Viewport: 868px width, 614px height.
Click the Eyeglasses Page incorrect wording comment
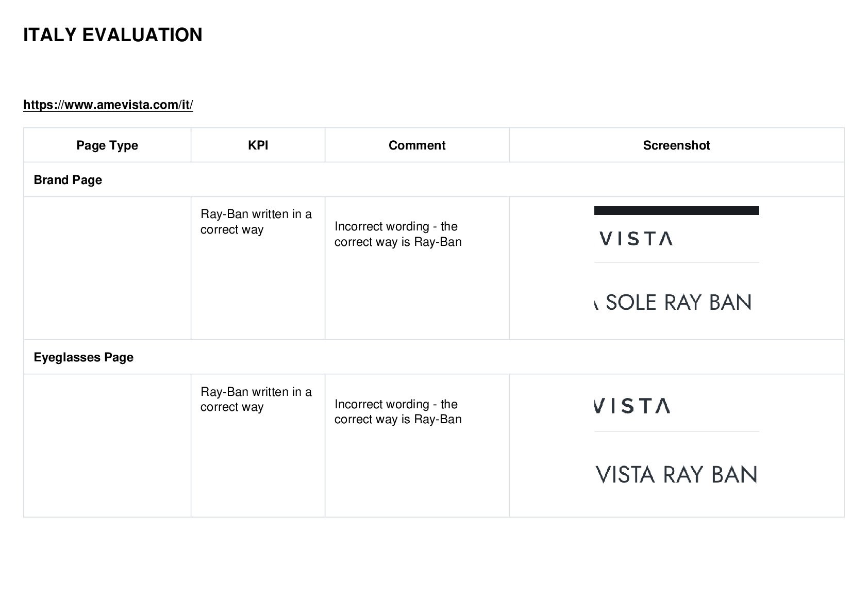pos(398,411)
